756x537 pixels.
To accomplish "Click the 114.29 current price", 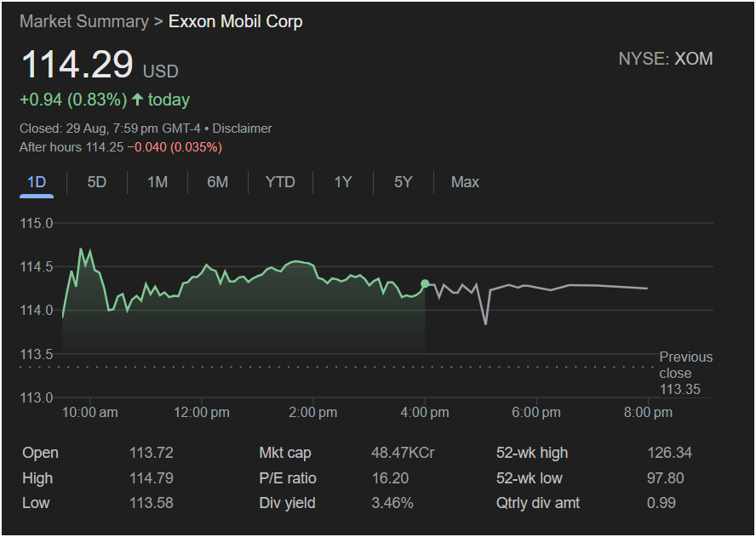I will [x=77, y=66].
